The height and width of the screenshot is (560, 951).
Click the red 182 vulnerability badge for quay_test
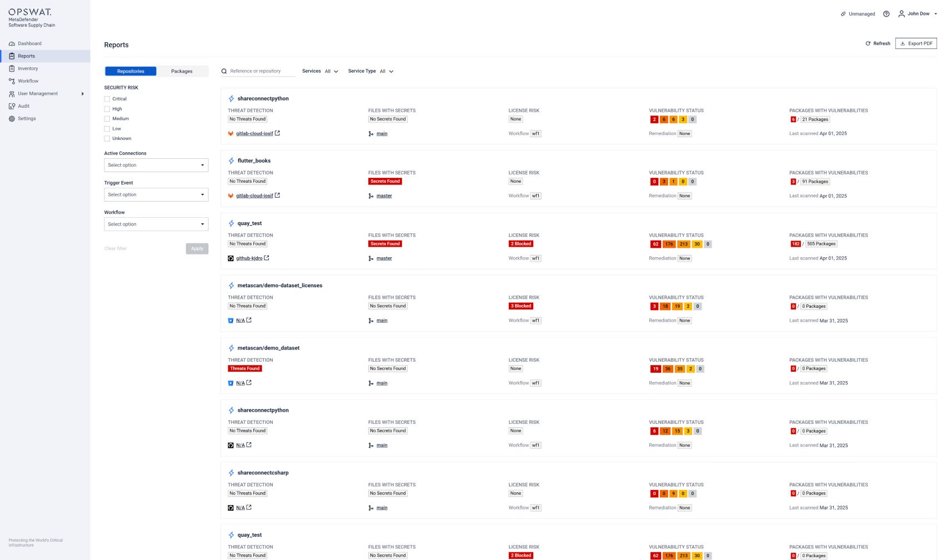pyautogui.click(x=795, y=243)
